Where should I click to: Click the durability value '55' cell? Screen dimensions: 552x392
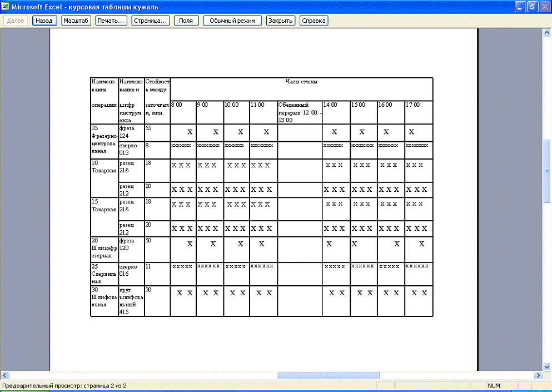(x=157, y=133)
